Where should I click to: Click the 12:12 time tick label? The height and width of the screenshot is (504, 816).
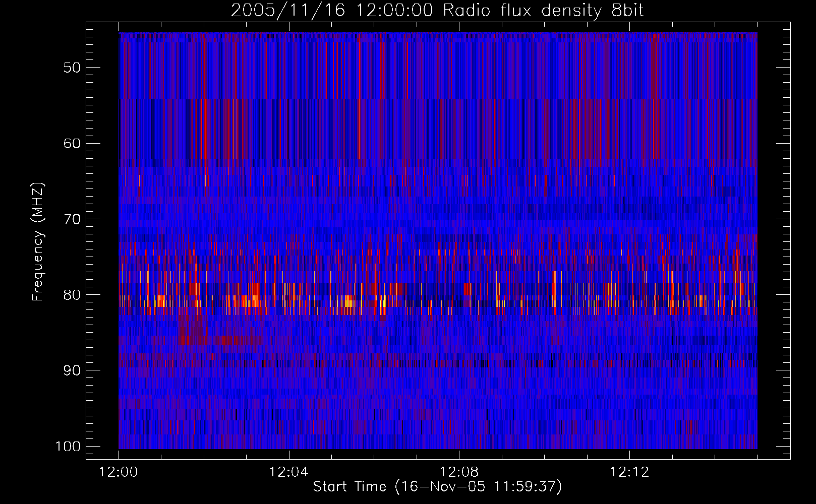629,472
